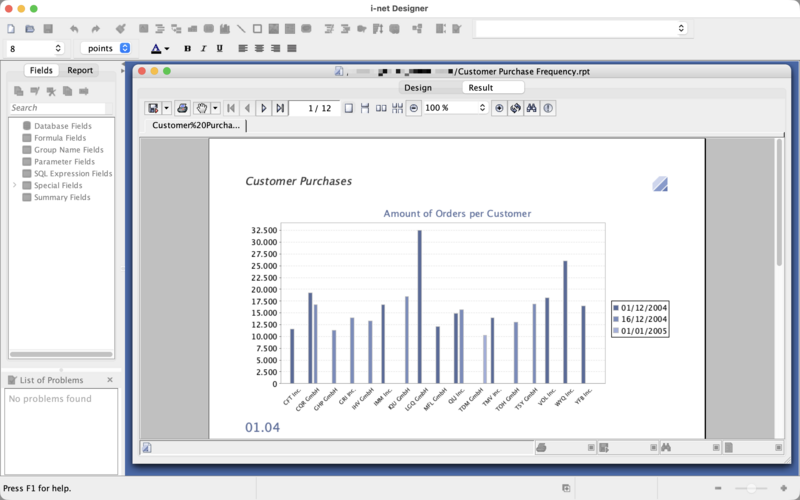Viewport: 800px width, 500px height.
Task: Align text to the left
Action: pyautogui.click(x=243, y=48)
